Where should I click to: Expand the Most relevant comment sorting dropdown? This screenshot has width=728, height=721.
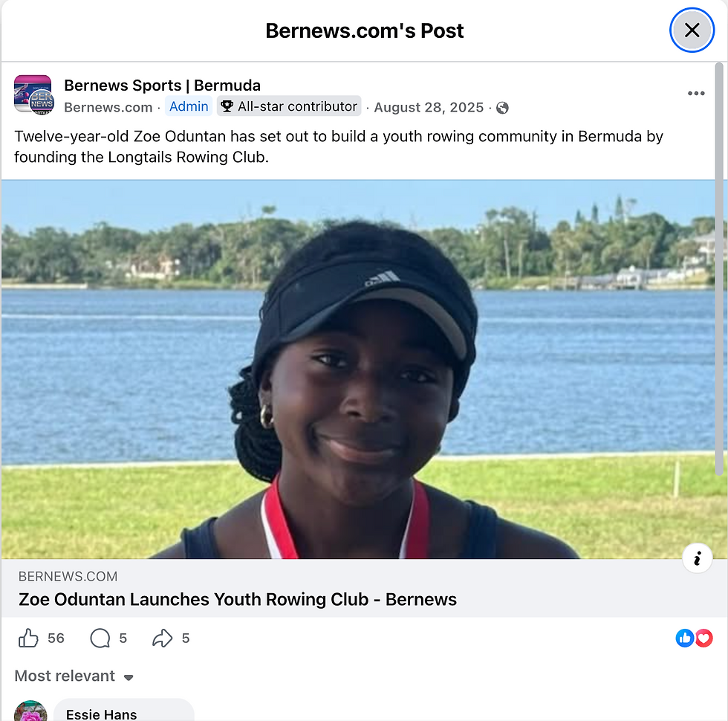click(74, 676)
